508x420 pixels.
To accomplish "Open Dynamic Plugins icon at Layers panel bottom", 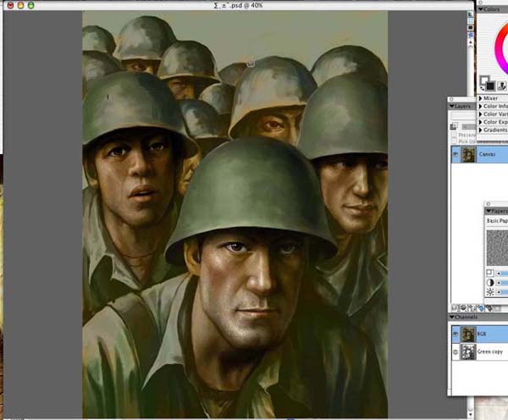I will coord(464,308).
